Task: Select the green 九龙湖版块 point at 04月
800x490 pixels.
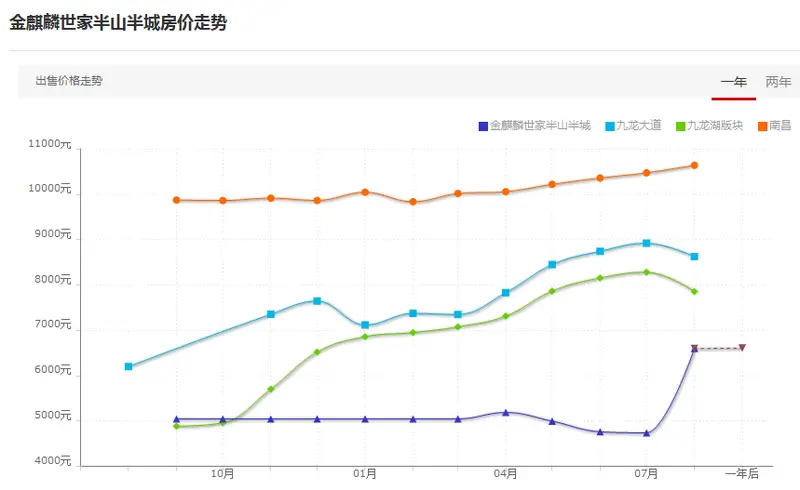Action: [x=506, y=316]
